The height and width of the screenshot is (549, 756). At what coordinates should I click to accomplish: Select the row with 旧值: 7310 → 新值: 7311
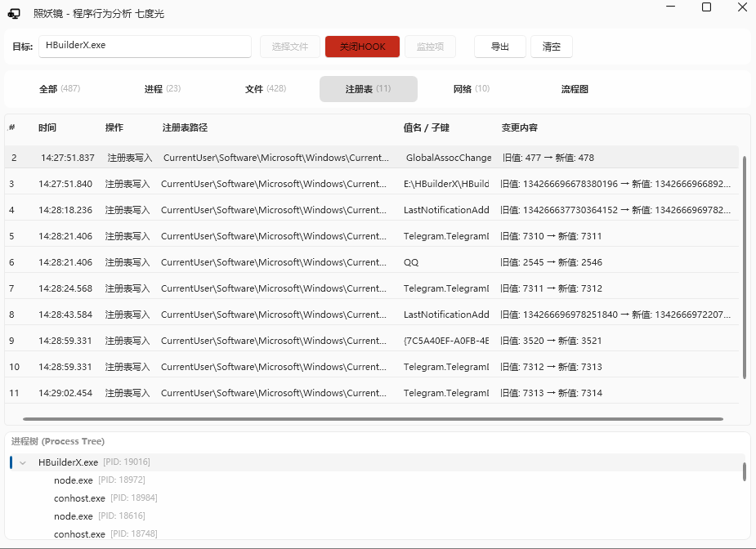tap(372, 236)
